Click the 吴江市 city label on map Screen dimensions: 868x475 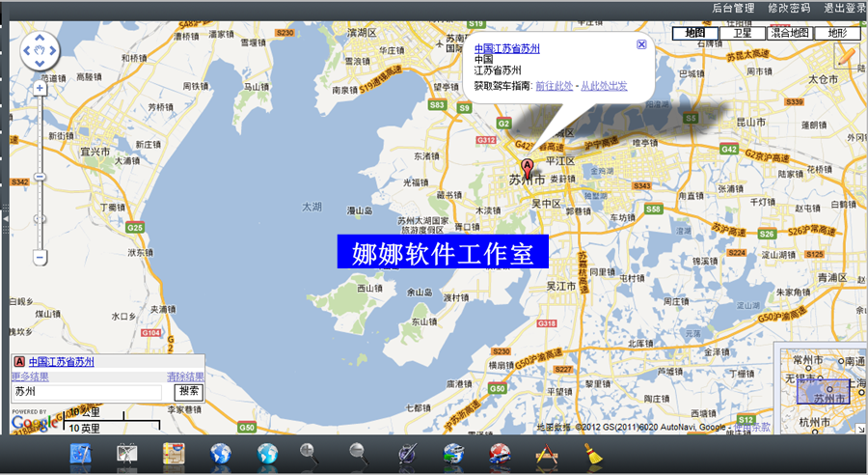point(561,286)
